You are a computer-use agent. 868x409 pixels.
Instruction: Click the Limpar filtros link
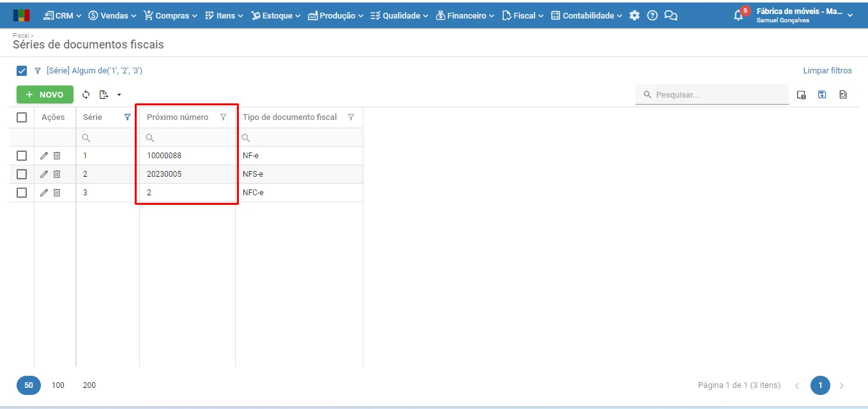click(827, 71)
